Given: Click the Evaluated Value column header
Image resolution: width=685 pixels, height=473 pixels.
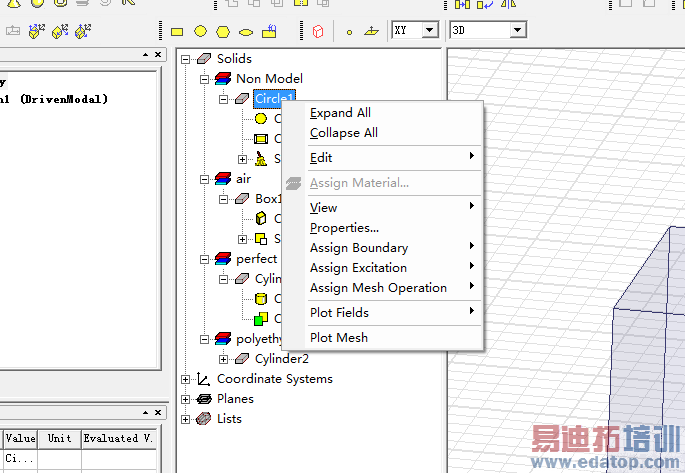Looking at the screenshot, I should coord(118,438).
